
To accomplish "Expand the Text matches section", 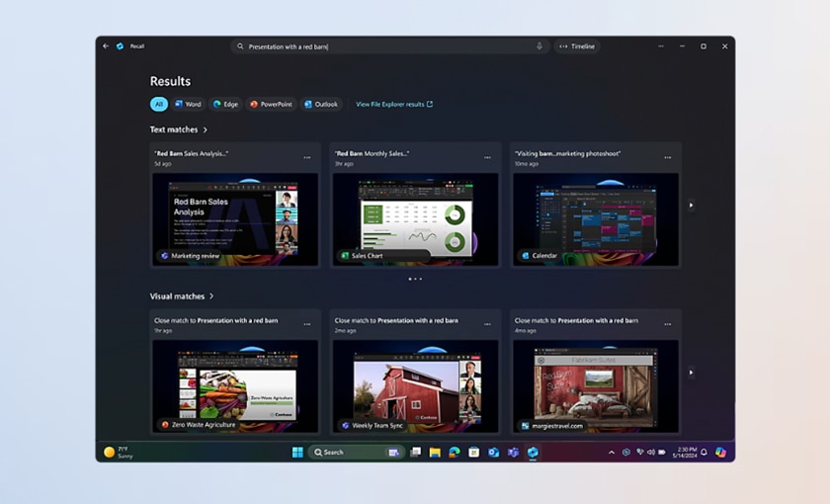I will tap(179, 129).
